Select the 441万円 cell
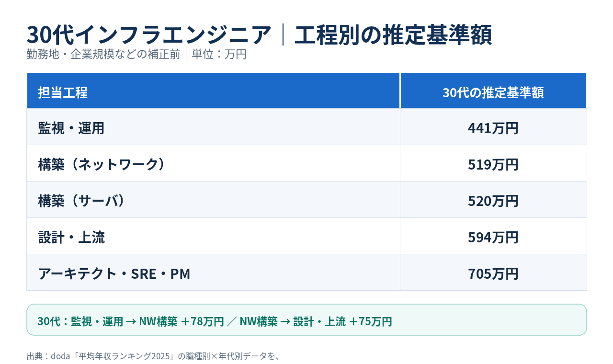The width and height of the screenshot is (613, 364). click(x=493, y=127)
